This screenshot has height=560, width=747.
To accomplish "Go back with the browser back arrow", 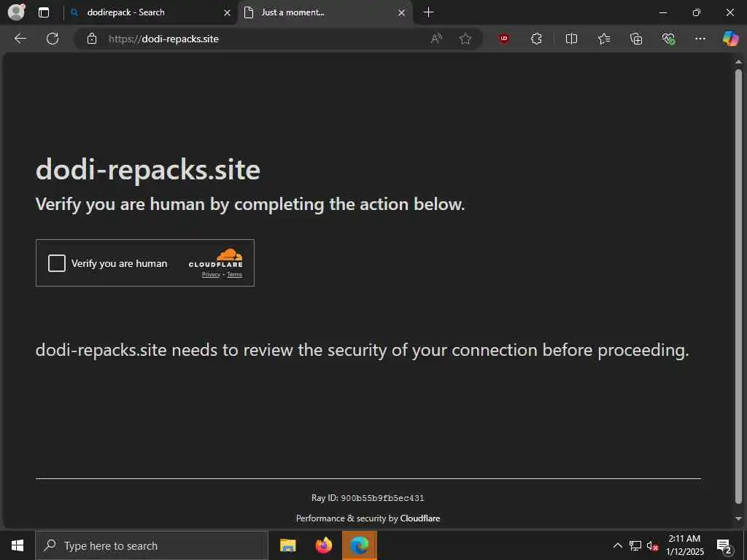I will (20, 39).
